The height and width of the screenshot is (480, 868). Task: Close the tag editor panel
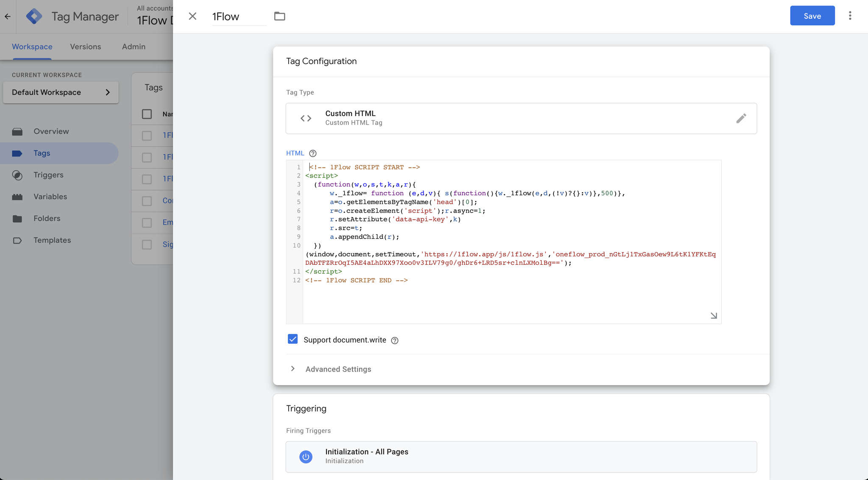tap(192, 16)
